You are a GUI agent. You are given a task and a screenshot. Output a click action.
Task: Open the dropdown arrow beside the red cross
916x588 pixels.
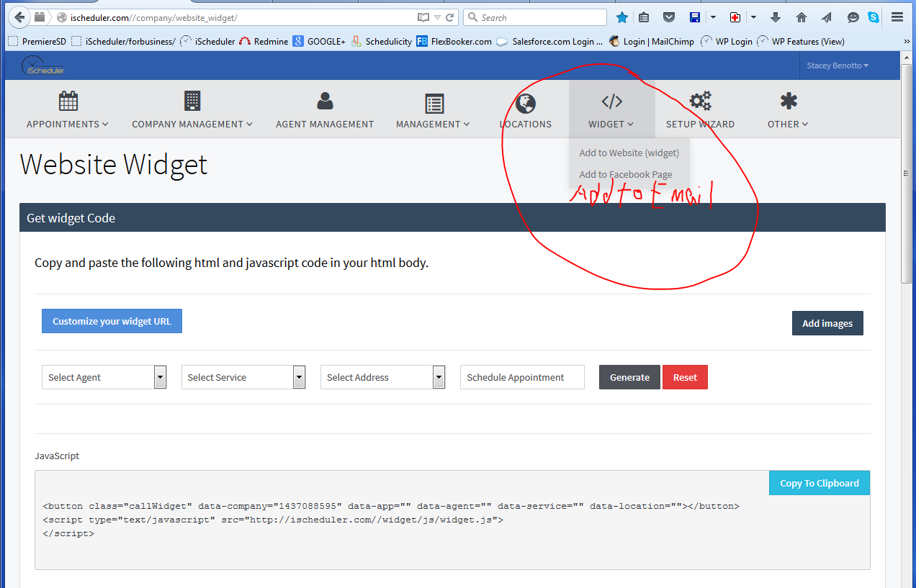(x=753, y=17)
